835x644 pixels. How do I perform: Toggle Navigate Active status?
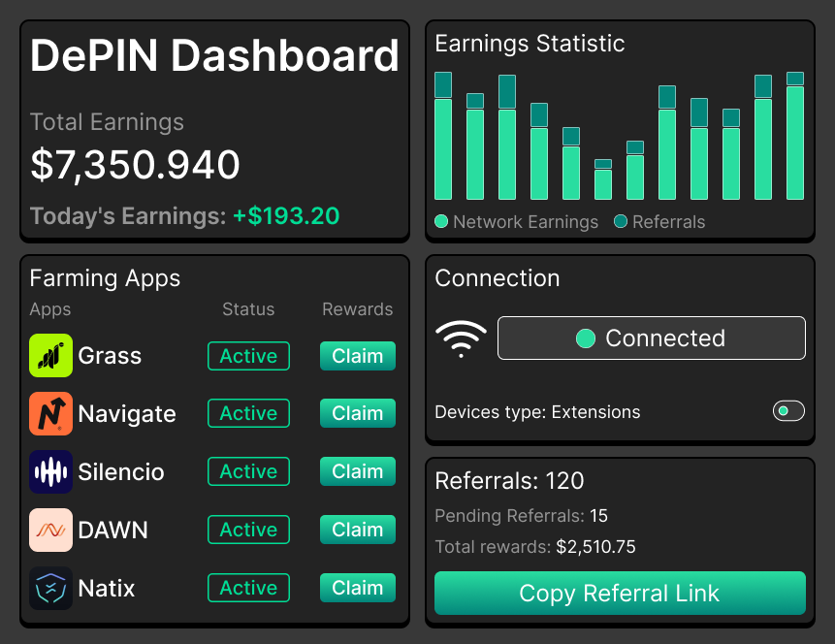click(248, 413)
